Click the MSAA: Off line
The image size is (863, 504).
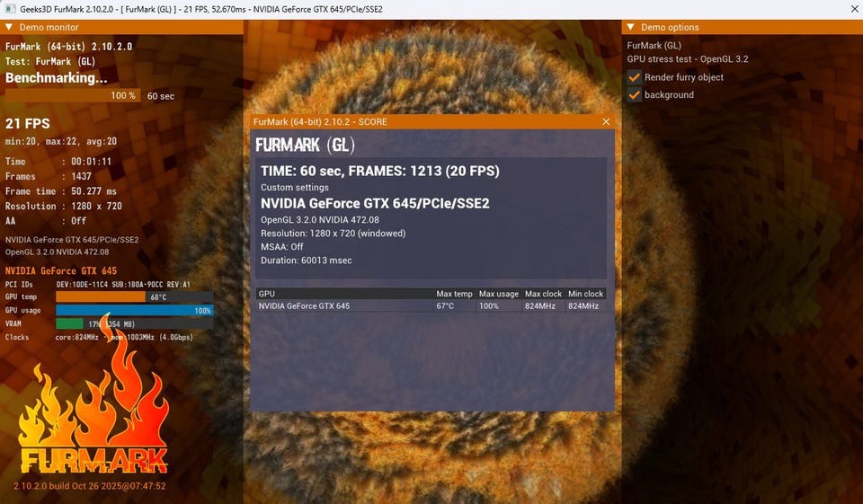(x=281, y=246)
